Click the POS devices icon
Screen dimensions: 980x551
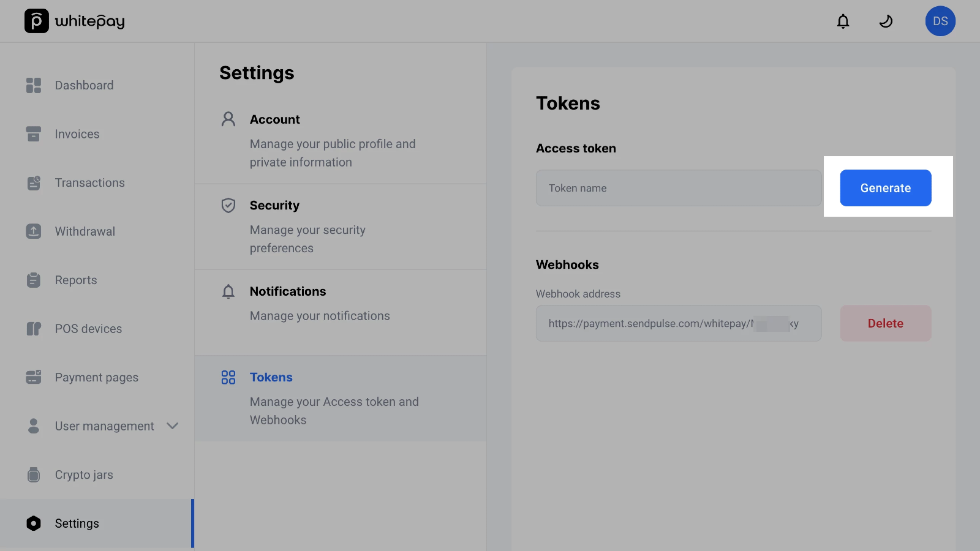(34, 329)
